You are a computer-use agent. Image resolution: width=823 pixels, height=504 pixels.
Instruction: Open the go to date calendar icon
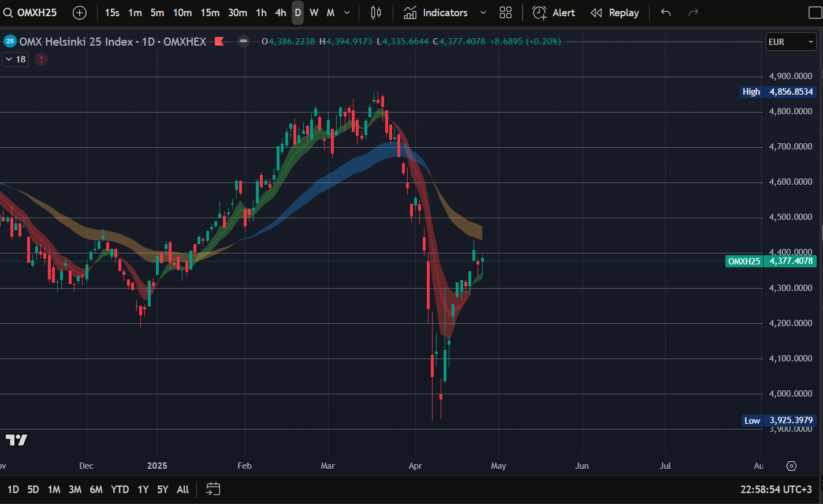[213, 490]
